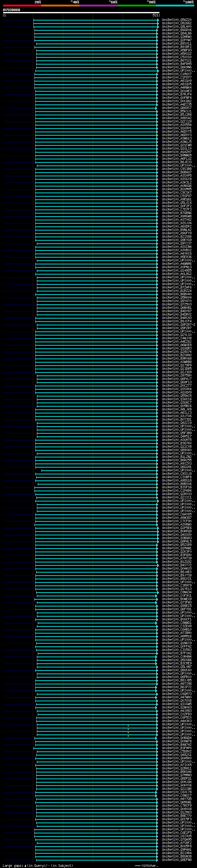Viewport: 197px width, 868px height.
Task: Select the UniRef100_Q9P2R7-2 label
Action: click(x=179, y=325)
